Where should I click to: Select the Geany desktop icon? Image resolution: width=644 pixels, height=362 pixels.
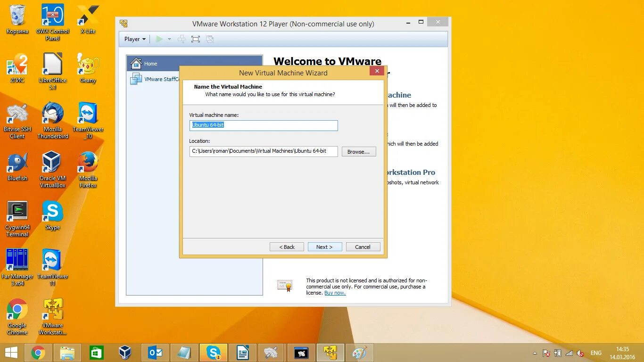pyautogui.click(x=88, y=68)
